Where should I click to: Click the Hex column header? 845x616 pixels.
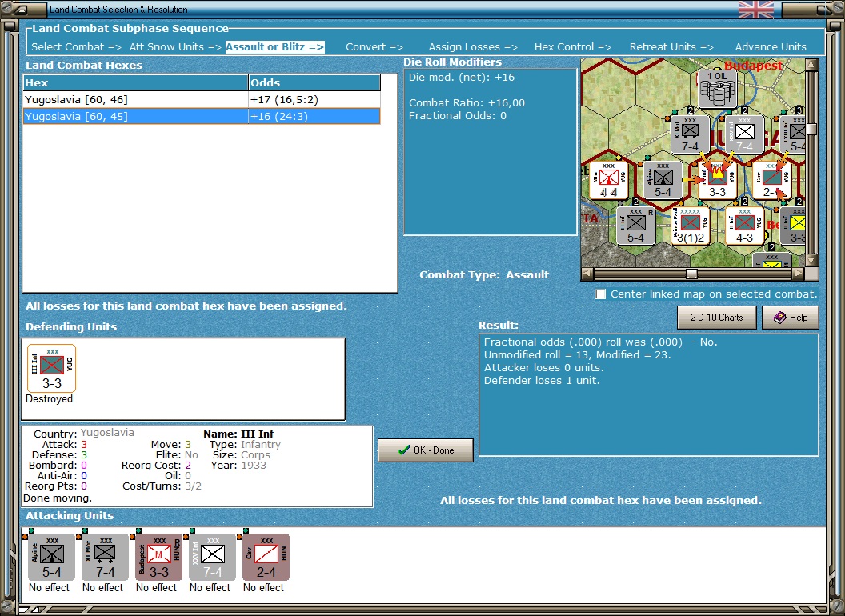pos(135,82)
